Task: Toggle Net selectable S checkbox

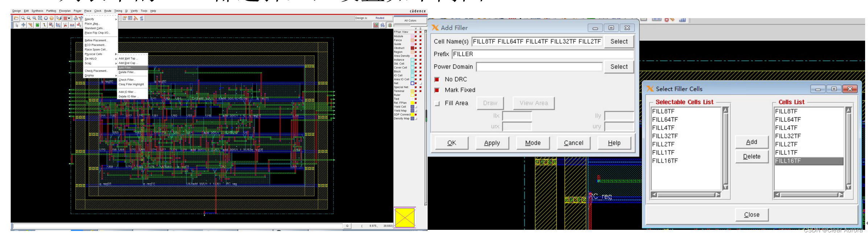Action: 420,84
